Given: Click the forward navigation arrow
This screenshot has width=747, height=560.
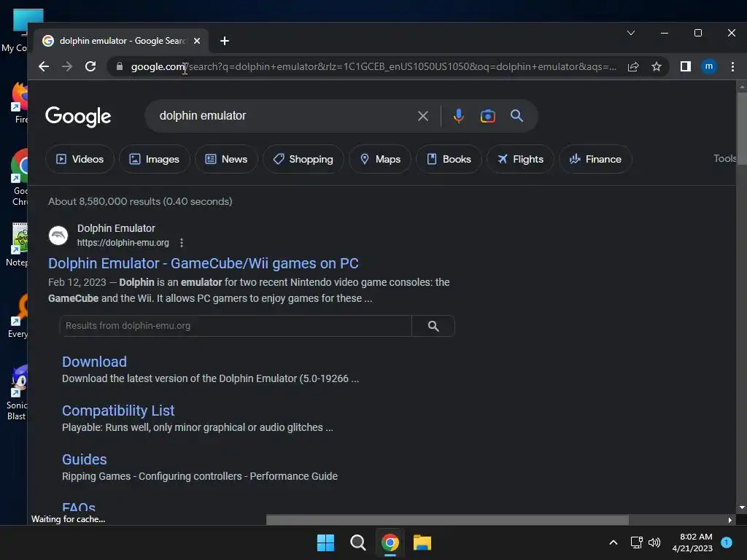Looking at the screenshot, I should point(67,66).
